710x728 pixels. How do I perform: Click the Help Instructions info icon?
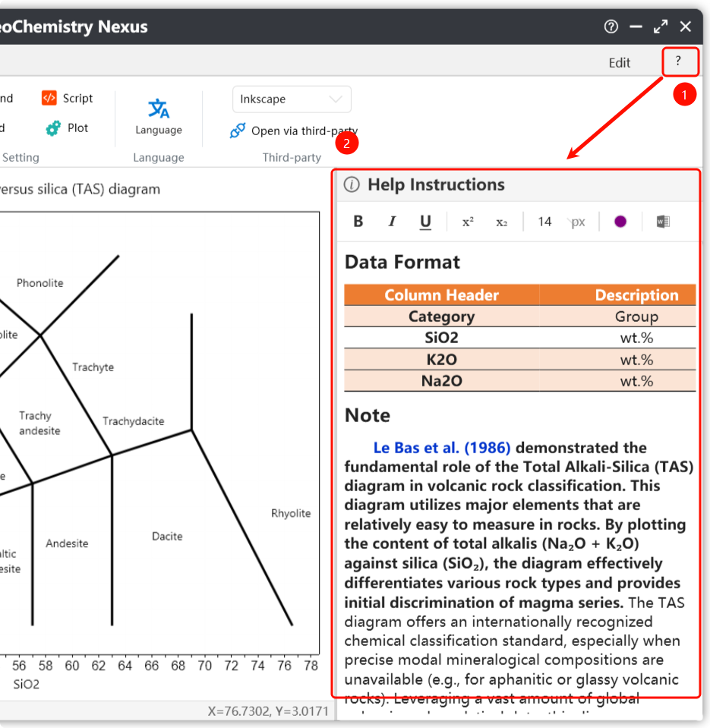point(352,184)
